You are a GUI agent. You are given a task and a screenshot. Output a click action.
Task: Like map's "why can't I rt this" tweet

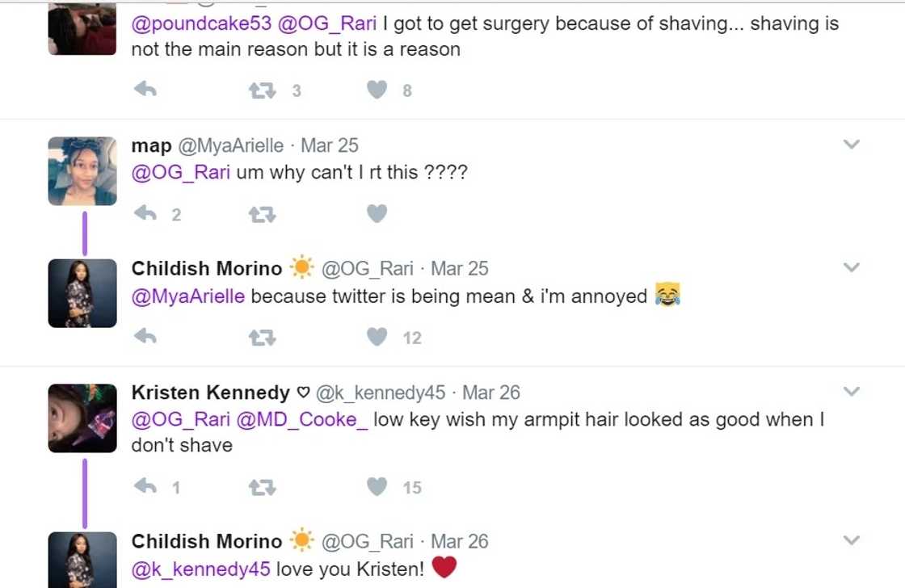coord(377,214)
